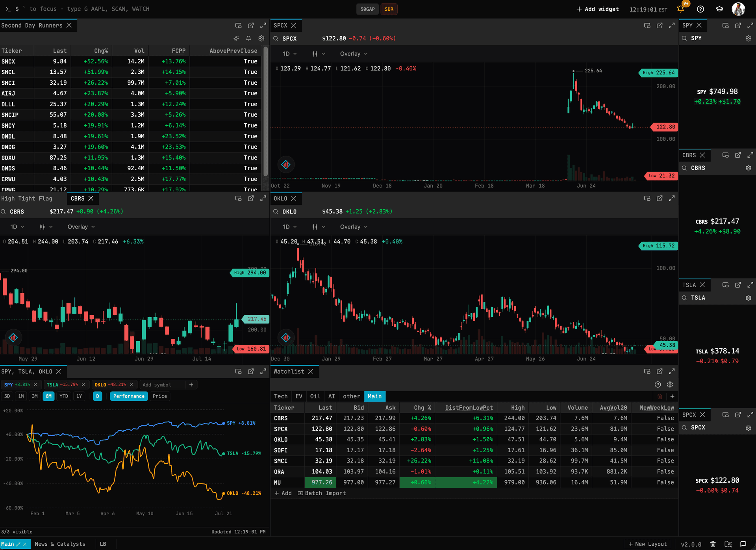Click the command bar focus input at top

pyautogui.click(x=89, y=9)
